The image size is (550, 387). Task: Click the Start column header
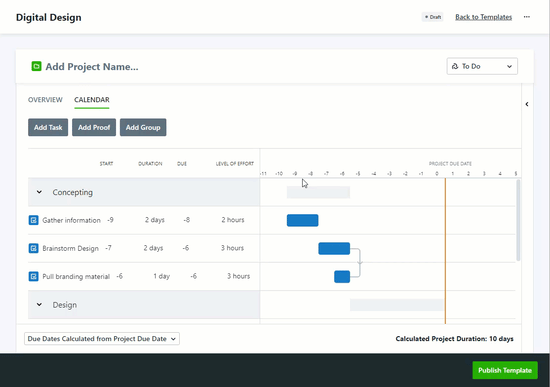(106, 164)
